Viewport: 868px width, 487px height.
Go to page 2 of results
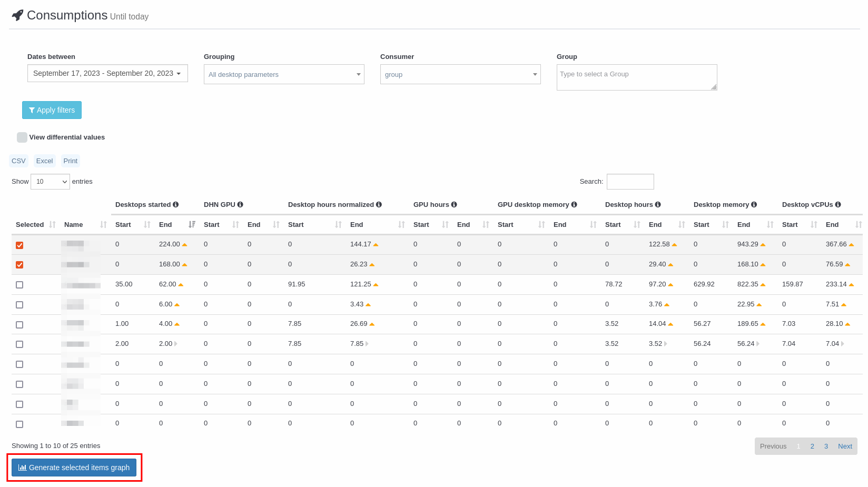point(812,446)
